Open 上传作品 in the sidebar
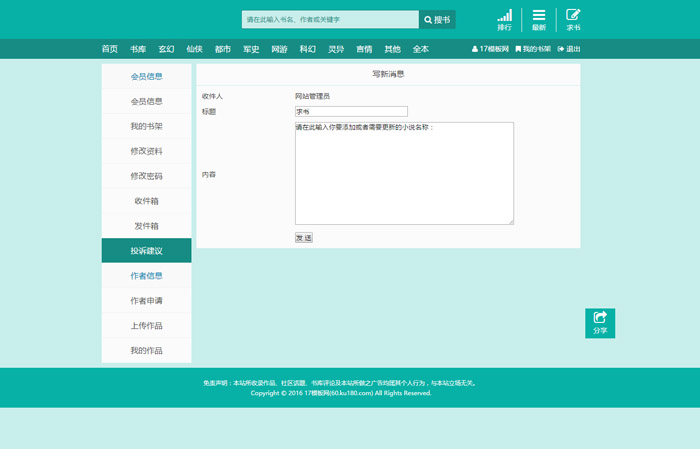The image size is (700, 449). (x=146, y=326)
